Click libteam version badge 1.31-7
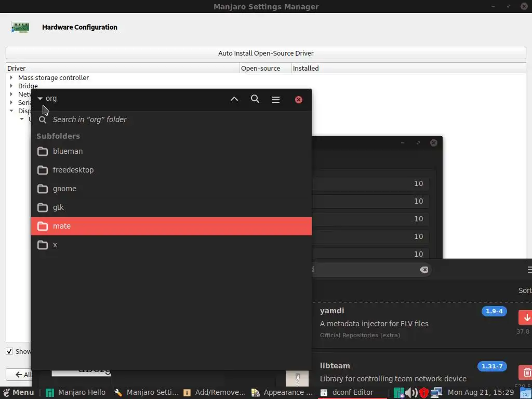 point(492,366)
